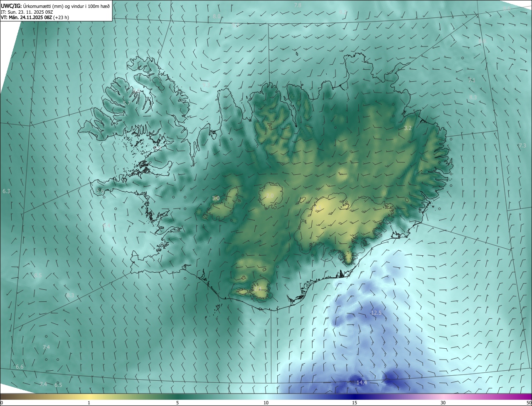Click the 8.0 value north of Iceland
The width and height of the screenshot is (532, 406).
pos(217,16)
